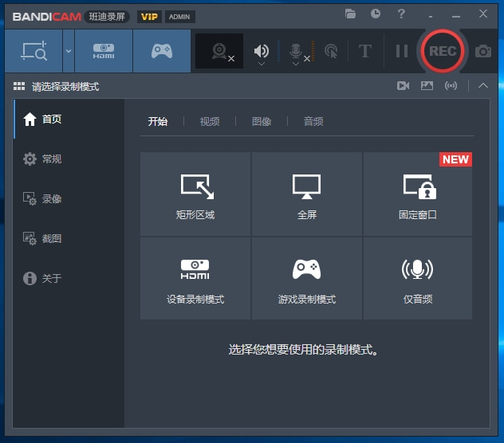Click the ADMIN badge
The height and width of the screenshot is (443, 504).
click(x=179, y=17)
